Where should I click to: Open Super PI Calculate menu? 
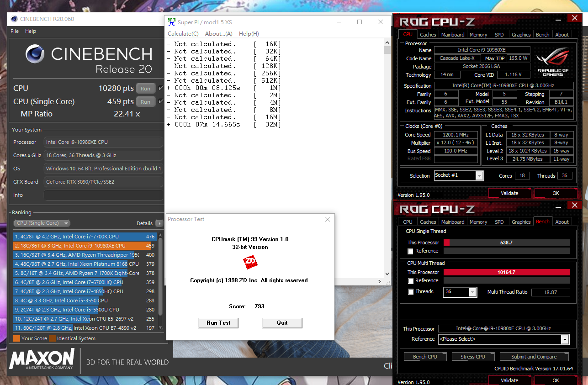click(x=183, y=34)
